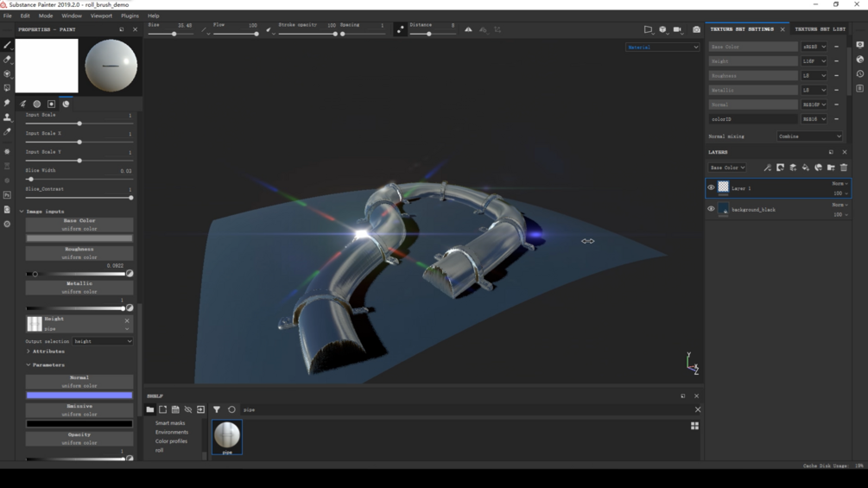Open the Edit menu
Screen dimensions: 868x488
coord(25,16)
